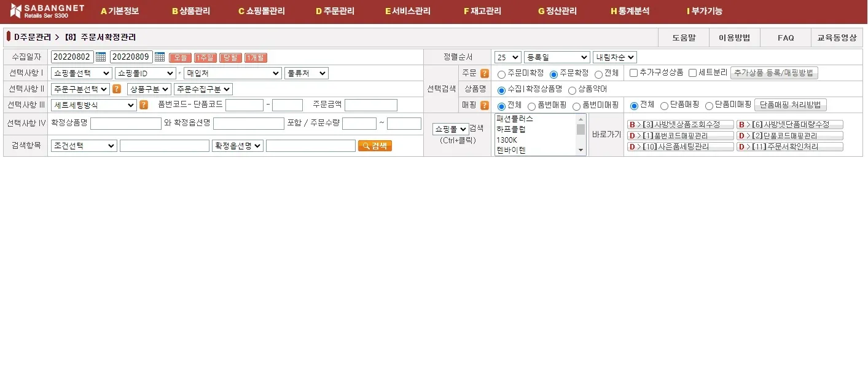868x369 pixels.
Task: Go to D>[11]주문서확인처리 shortcut
Action: pos(790,147)
